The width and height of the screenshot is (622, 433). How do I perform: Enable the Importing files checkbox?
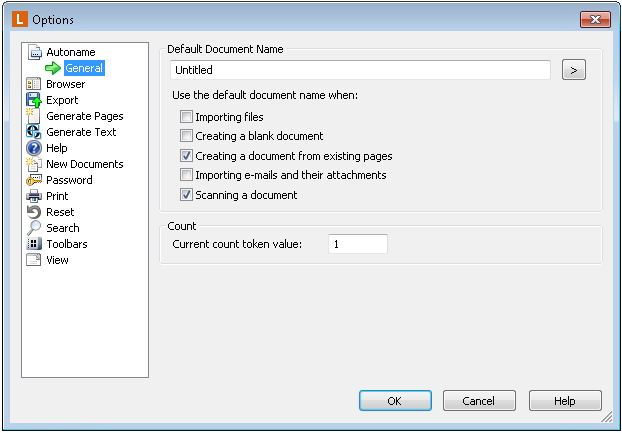click(186, 117)
